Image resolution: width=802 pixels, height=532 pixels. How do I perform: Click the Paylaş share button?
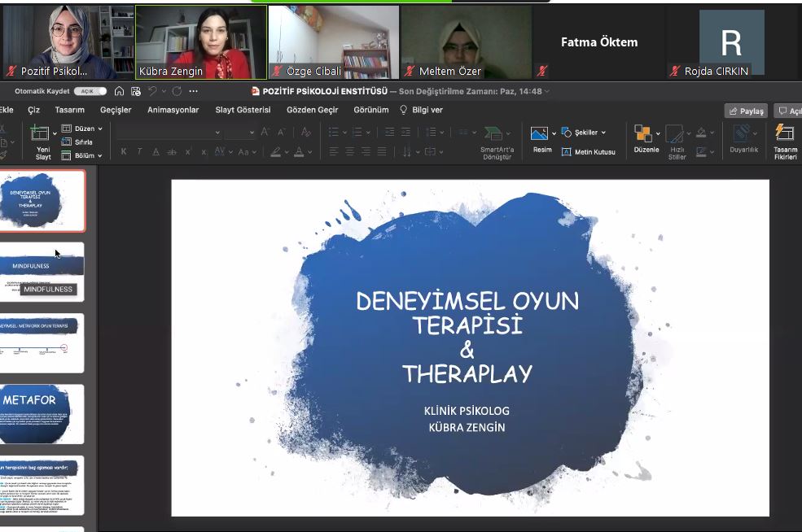[746, 111]
